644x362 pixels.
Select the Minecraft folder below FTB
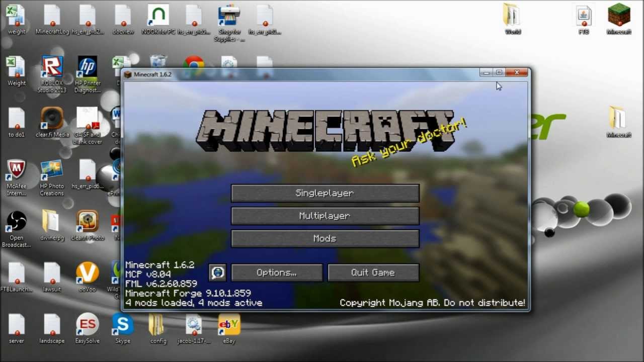coord(619,122)
